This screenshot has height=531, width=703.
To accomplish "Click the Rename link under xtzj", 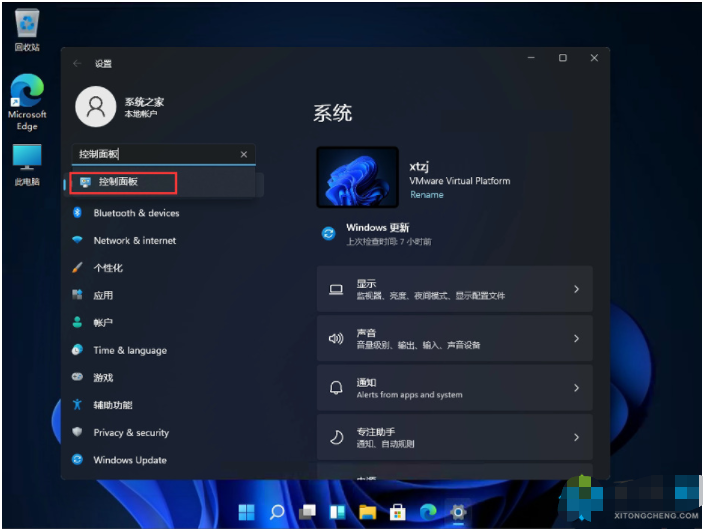I will (x=426, y=195).
